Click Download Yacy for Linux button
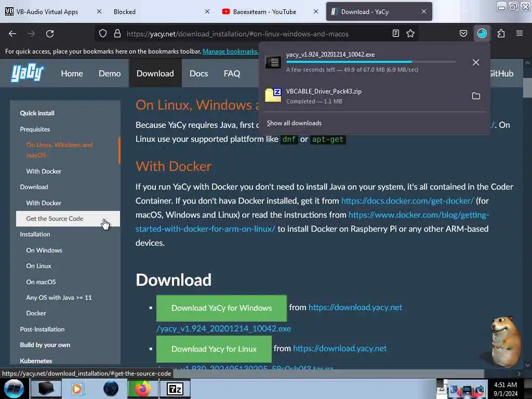Image resolution: width=532 pixels, height=399 pixels. click(x=214, y=349)
